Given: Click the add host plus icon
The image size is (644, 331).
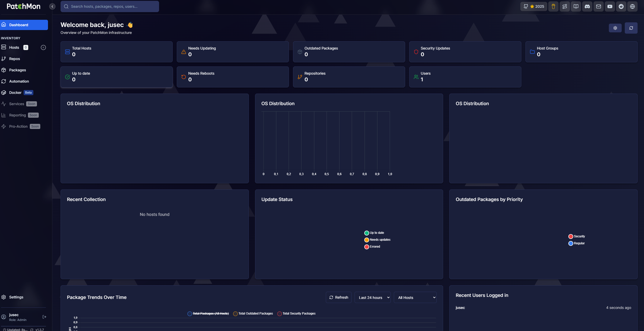Looking at the screenshot, I should point(43,48).
